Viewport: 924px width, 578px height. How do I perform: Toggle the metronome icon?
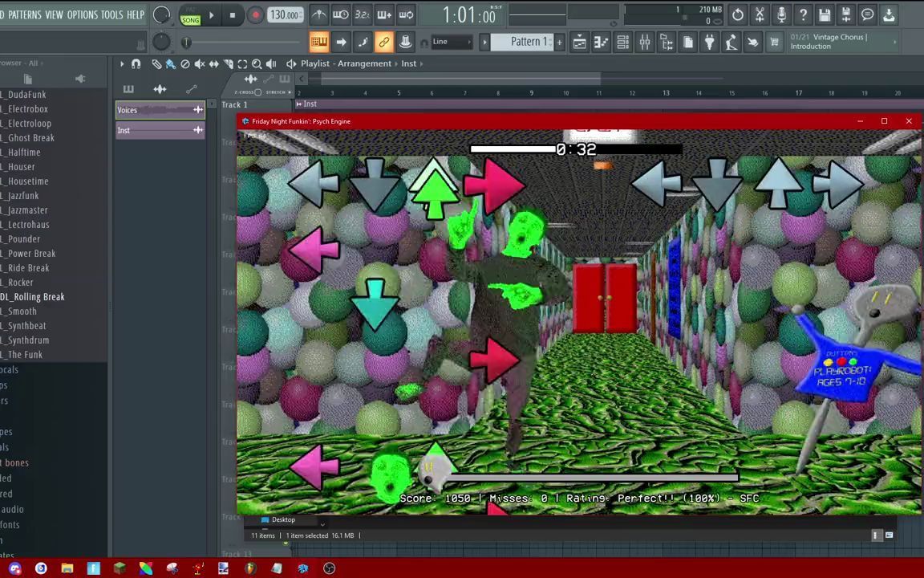click(x=318, y=14)
